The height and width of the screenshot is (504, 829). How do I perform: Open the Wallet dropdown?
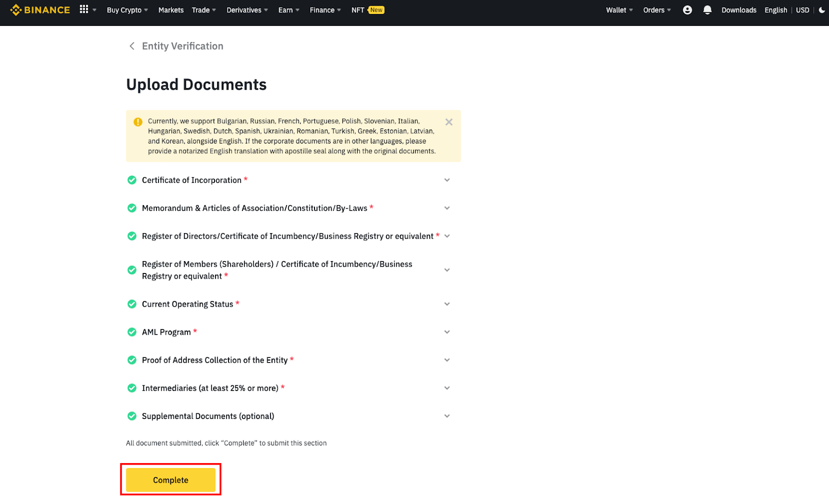pos(619,10)
